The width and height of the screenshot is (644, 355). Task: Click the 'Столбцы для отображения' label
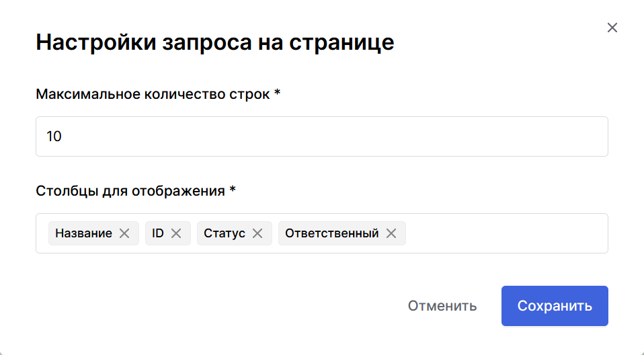[x=130, y=190]
